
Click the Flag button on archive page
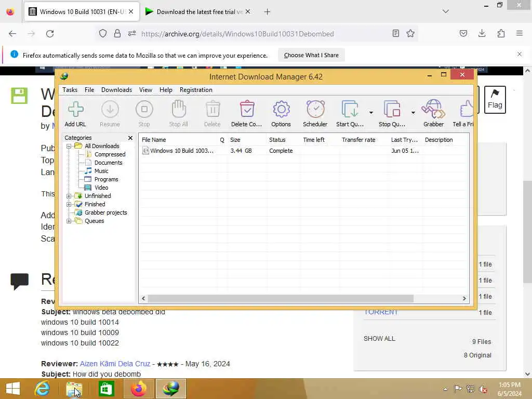(x=495, y=100)
